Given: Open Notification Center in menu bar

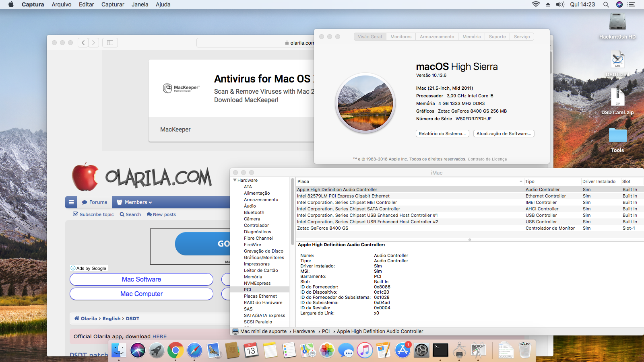Looking at the screenshot, I should (x=631, y=4).
